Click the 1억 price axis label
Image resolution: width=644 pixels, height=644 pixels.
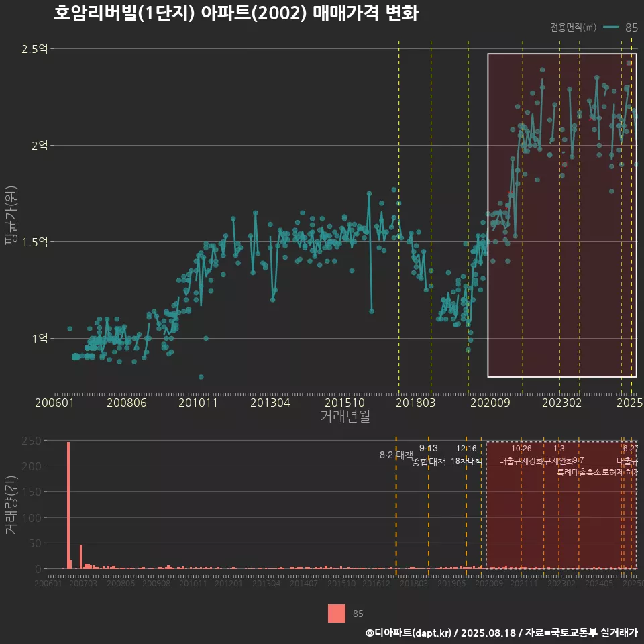[40, 338]
